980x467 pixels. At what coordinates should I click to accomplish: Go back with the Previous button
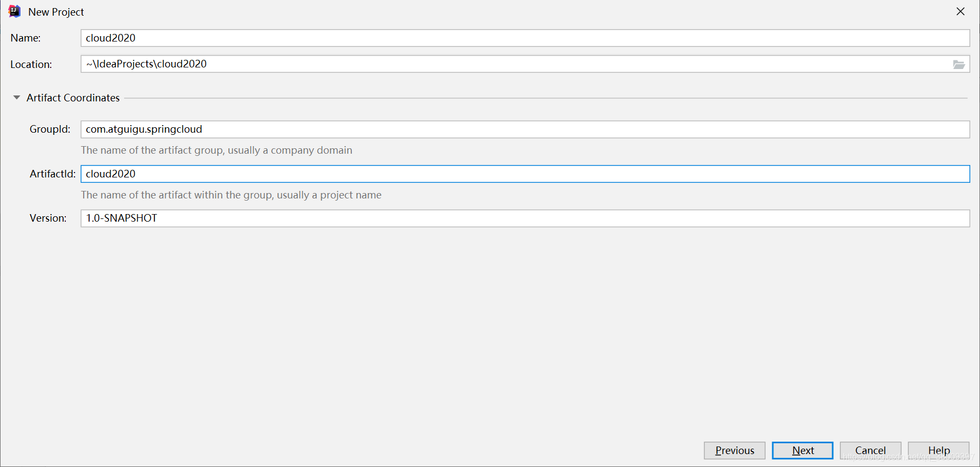(734, 450)
